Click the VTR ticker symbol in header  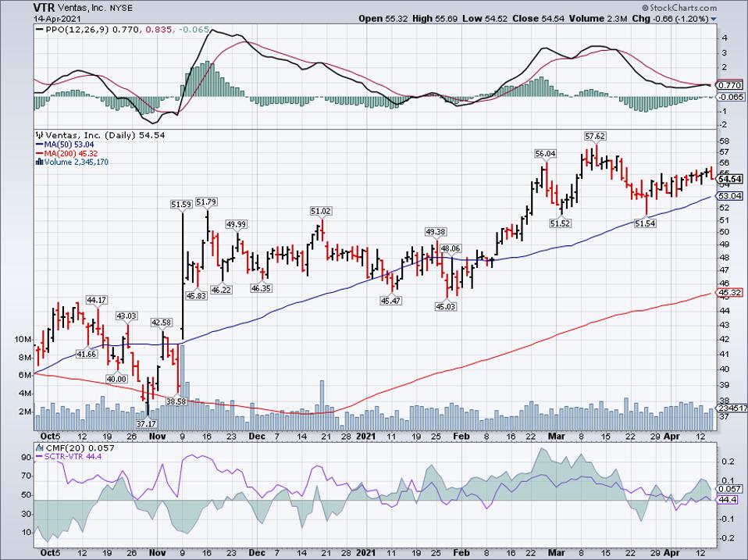(x=43, y=8)
